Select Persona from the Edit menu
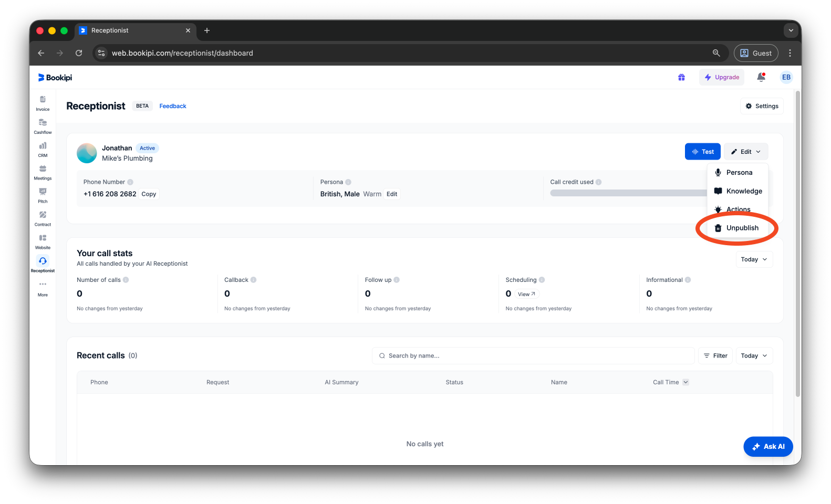The height and width of the screenshot is (504, 831). point(737,173)
